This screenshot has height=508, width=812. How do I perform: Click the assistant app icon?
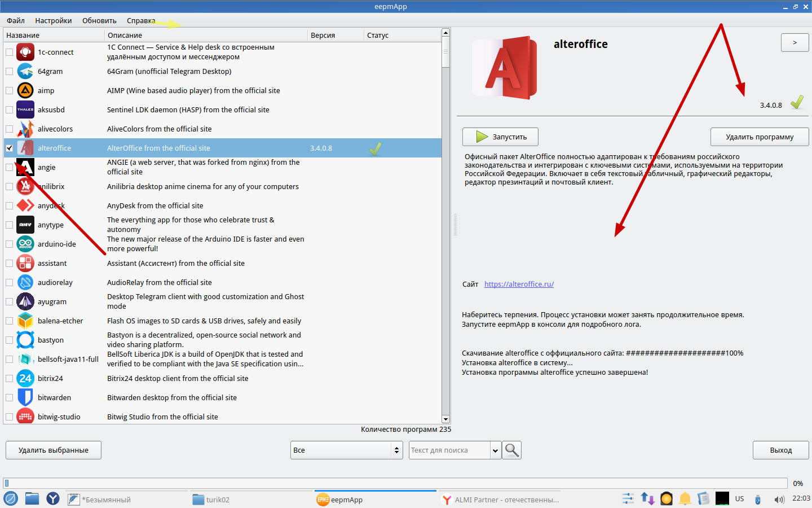coord(25,263)
